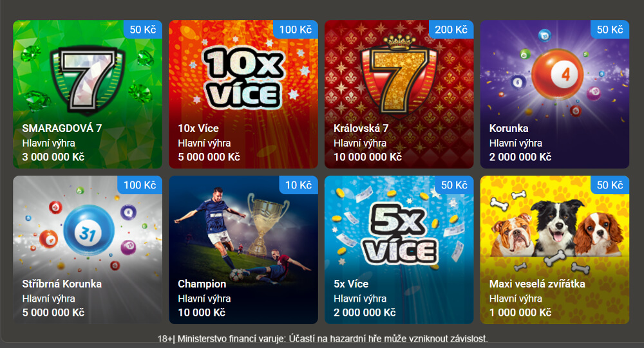Viewport: 644px width, 348px height.
Task: Click the green shield 7 emblem
Action: click(88, 78)
